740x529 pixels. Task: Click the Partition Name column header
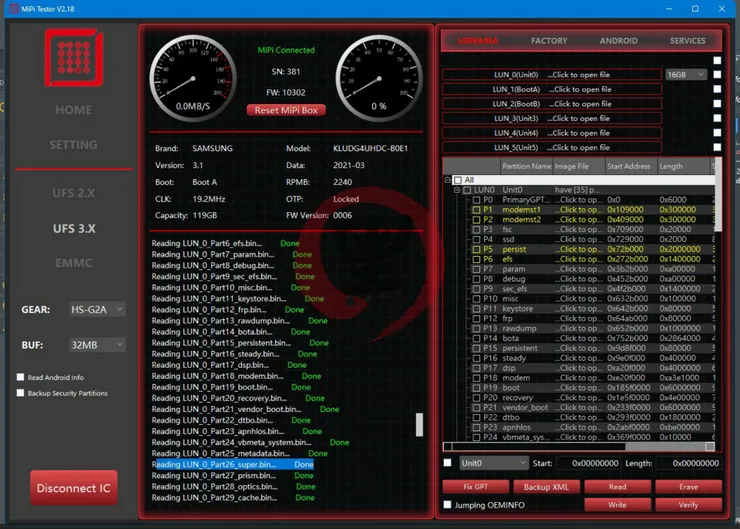tap(526, 166)
